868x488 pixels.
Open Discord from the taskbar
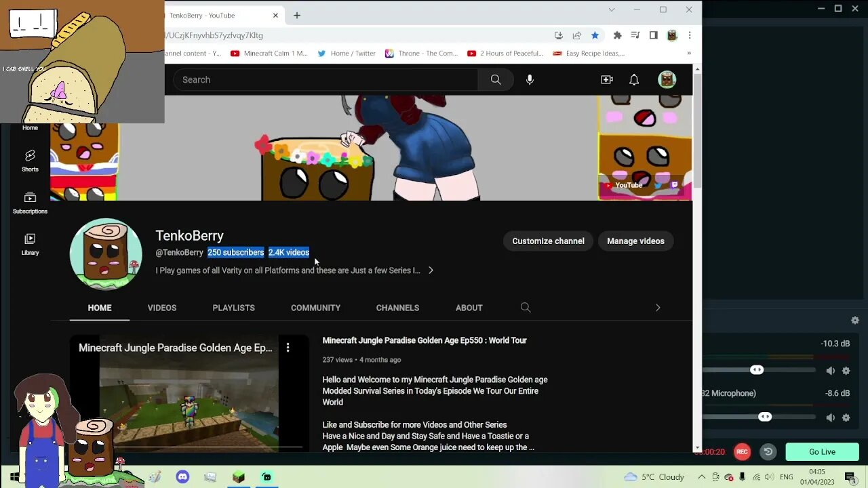click(182, 477)
